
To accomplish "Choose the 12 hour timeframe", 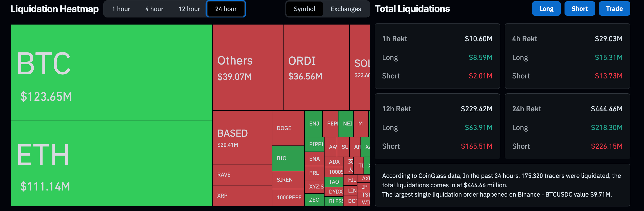I will point(189,9).
